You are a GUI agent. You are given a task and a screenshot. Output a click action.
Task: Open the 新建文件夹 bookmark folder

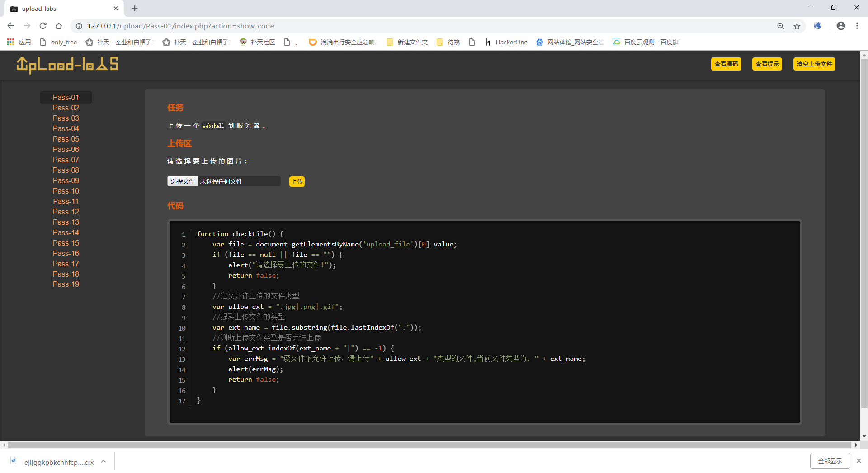coord(407,42)
